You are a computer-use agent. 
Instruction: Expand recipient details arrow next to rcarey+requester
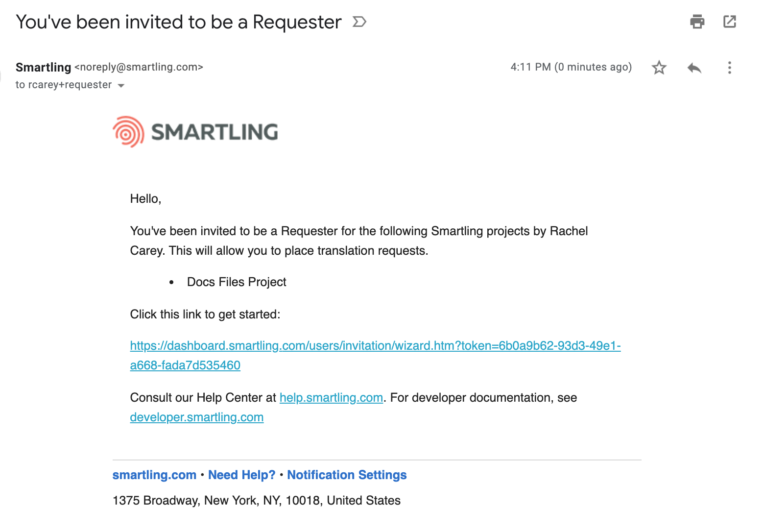121,86
